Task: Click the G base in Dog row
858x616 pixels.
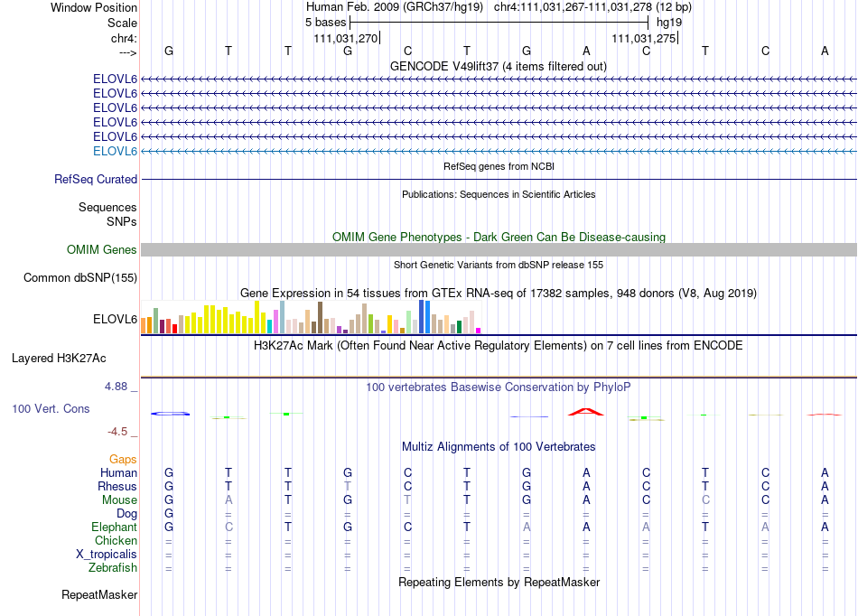Action: point(169,514)
